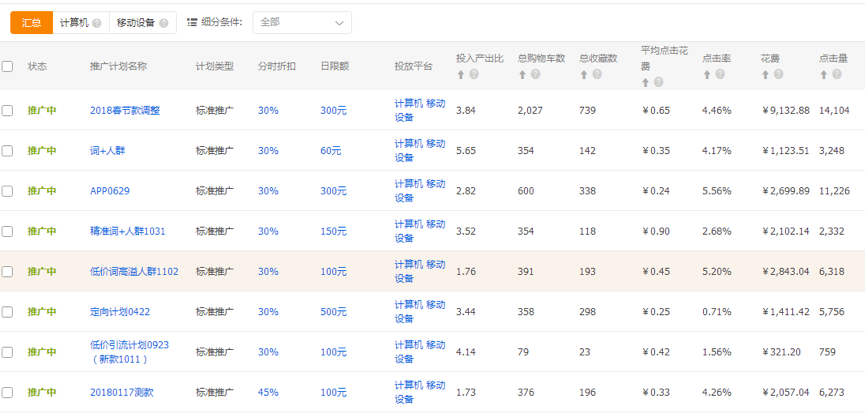Click 推广中 status of 低价词高溢人群1102
Image resolution: width=865 pixels, height=414 pixels.
[x=42, y=271]
